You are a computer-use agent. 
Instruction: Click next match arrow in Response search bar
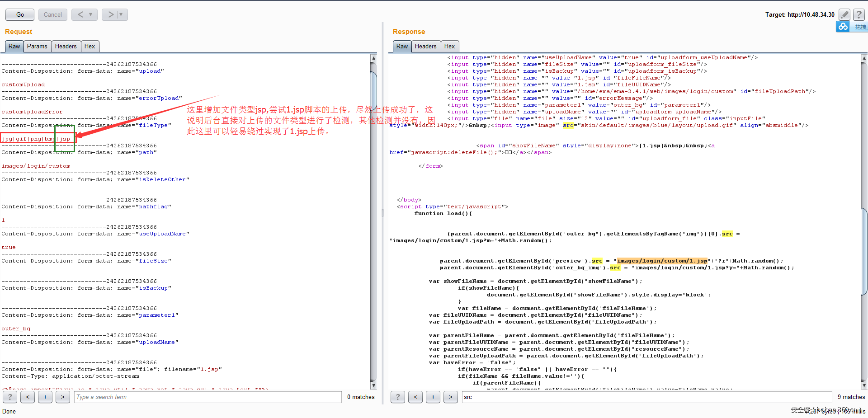point(450,397)
